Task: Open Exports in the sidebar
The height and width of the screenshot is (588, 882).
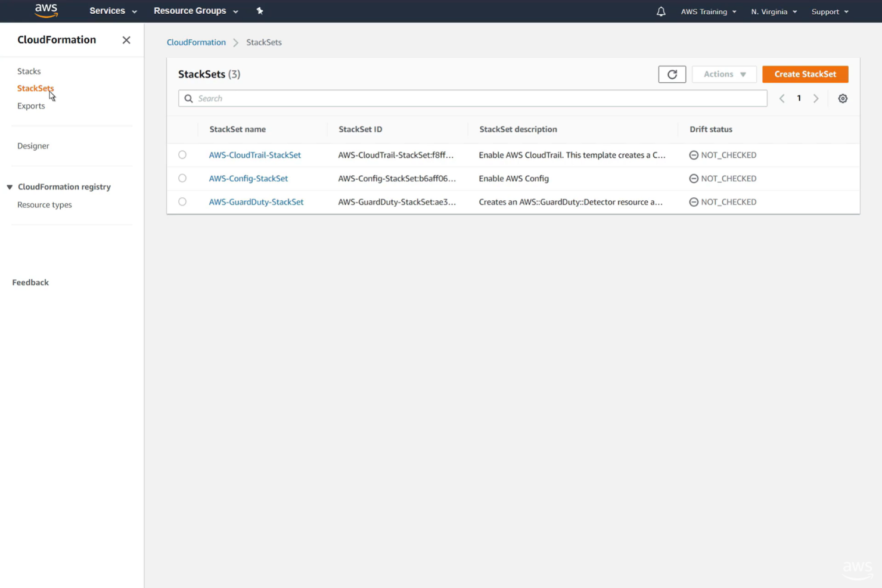Action: point(31,106)
